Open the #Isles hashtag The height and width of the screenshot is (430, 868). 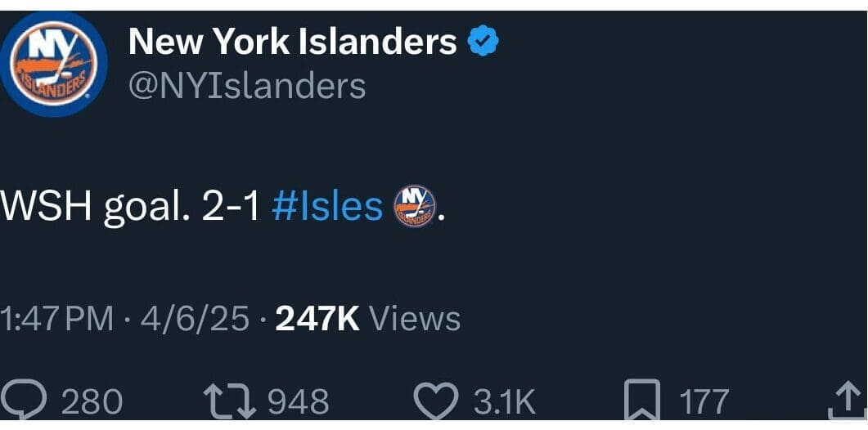pyautogui.click(x=326, y=206)
